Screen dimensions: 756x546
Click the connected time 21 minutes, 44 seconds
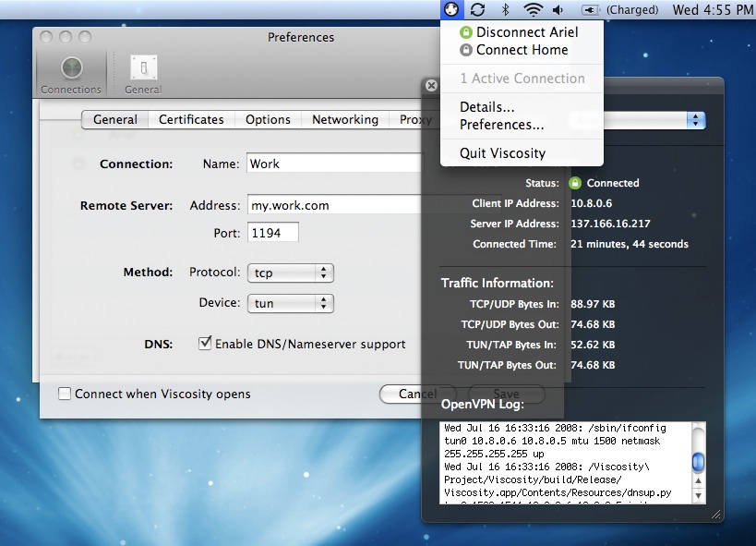630,244
